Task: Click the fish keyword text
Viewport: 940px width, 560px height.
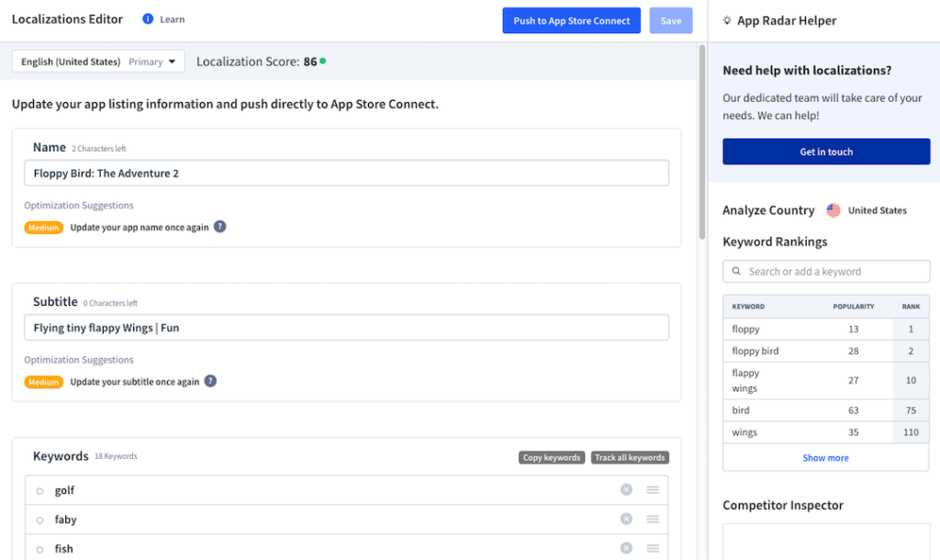Action: click(63, 549)
